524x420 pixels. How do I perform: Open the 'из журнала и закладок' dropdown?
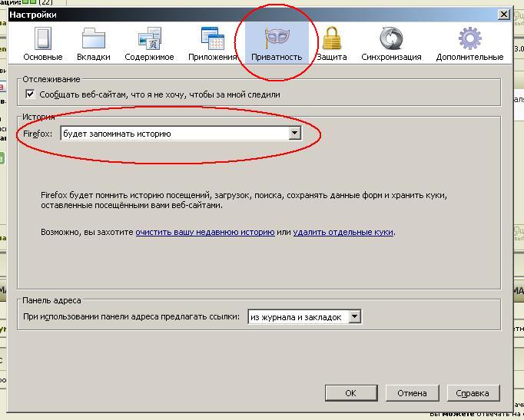point(354,316)
